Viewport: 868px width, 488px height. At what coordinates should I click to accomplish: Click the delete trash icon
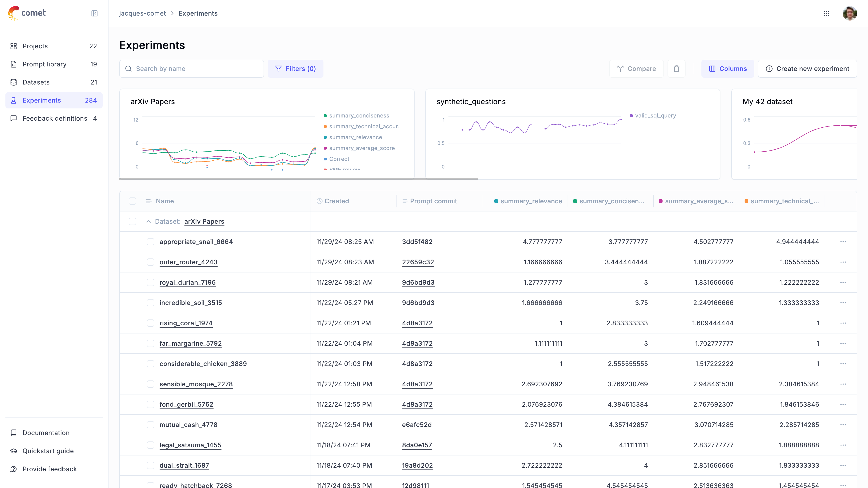676,69
